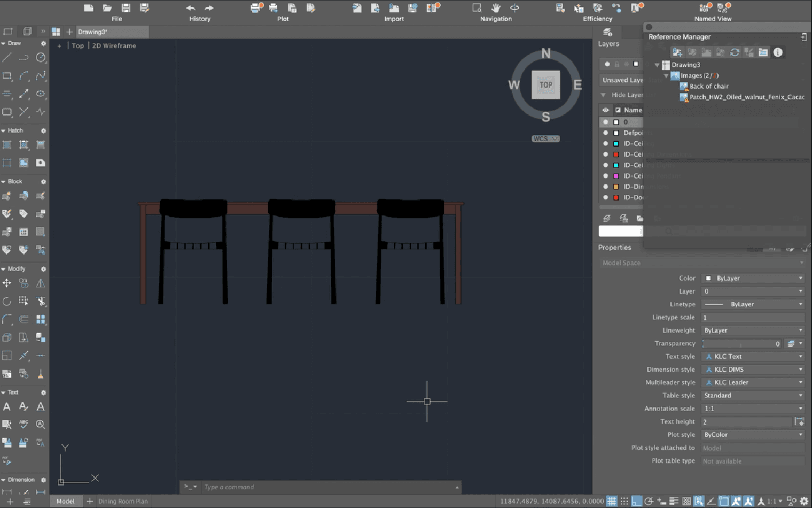Open the Layers palette icon
812x508 pixels.
(x=607, y=33)
